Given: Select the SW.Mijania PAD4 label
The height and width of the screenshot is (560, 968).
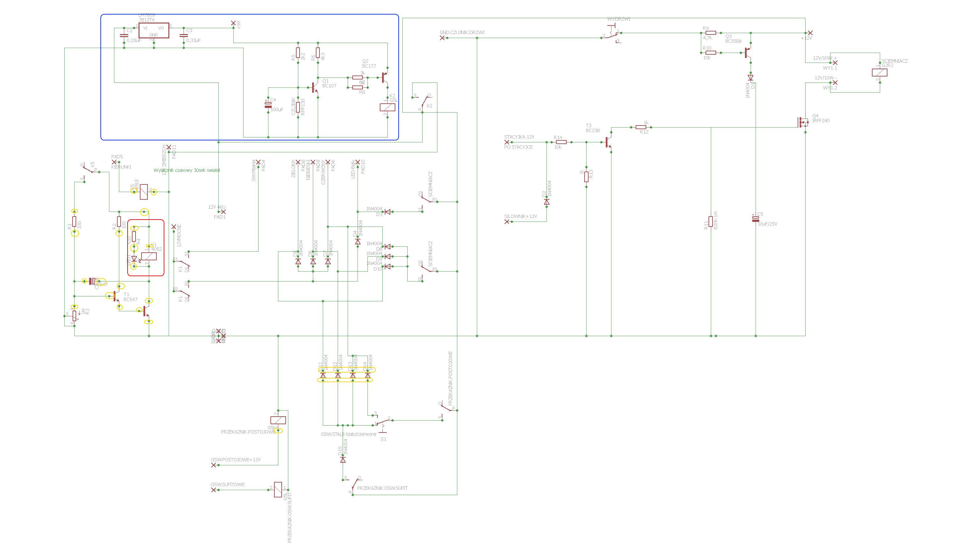Looking at the screenshot, I should 258,171.
